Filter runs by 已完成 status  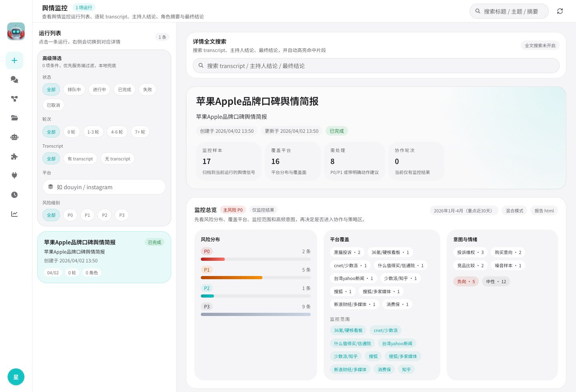tap(124, 90)
